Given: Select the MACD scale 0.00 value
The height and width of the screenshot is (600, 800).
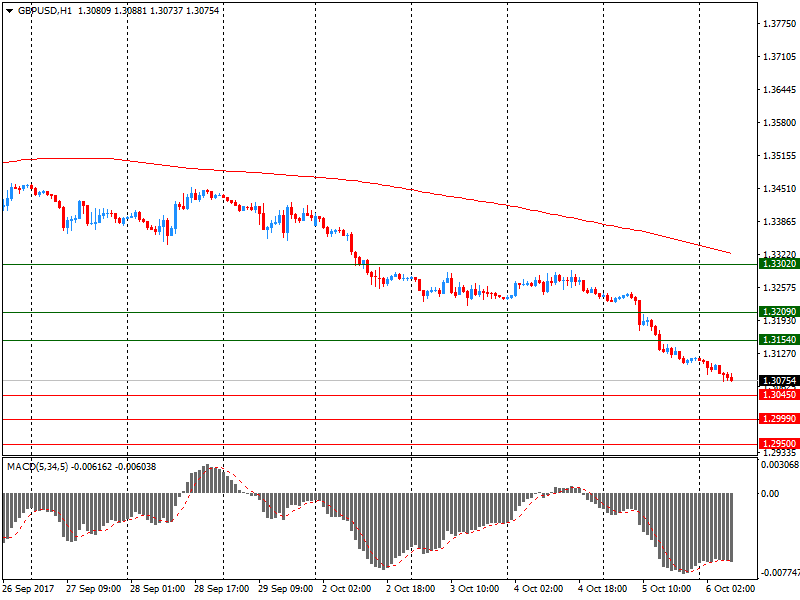Looking at the screenshot, I should (770, 494).
